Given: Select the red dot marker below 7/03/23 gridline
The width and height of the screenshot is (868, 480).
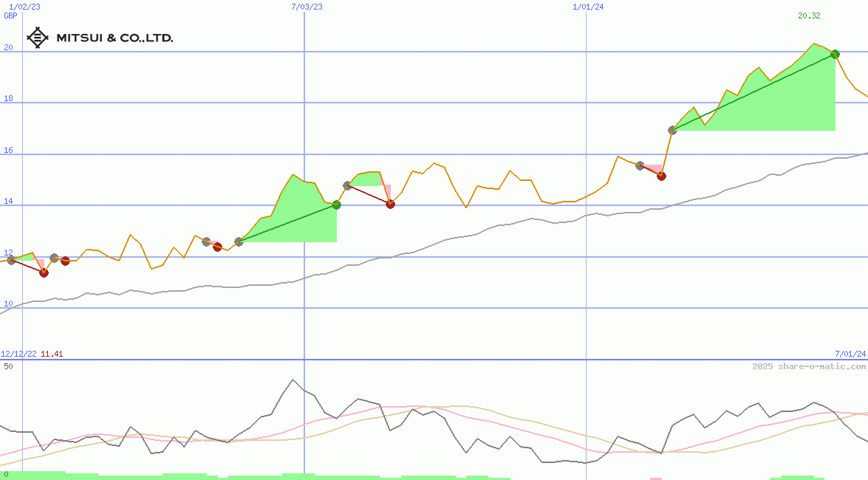Looking at the screenshot, I should (390, 205).
